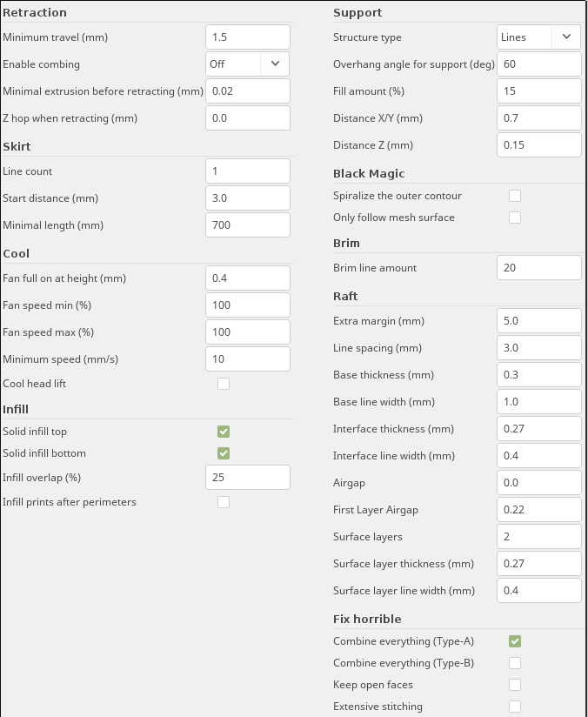Click the Brim line amount field
This screenshot has height=717, width=588.
pyautogui.click(x=538, y=268)
